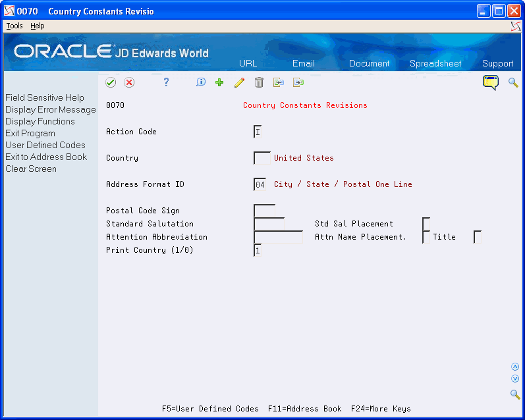Viewport: 525px width, 420px height.
Task: Select Display Functions in the sidebar
Action: 40,122
